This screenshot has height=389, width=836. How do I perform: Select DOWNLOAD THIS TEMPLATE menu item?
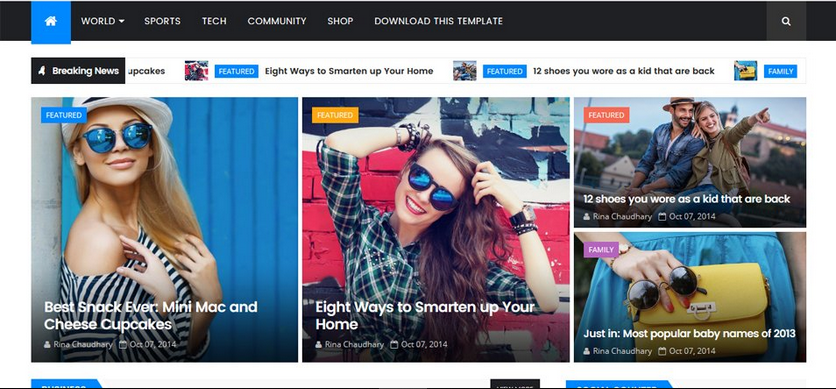[x=438, y=21]
